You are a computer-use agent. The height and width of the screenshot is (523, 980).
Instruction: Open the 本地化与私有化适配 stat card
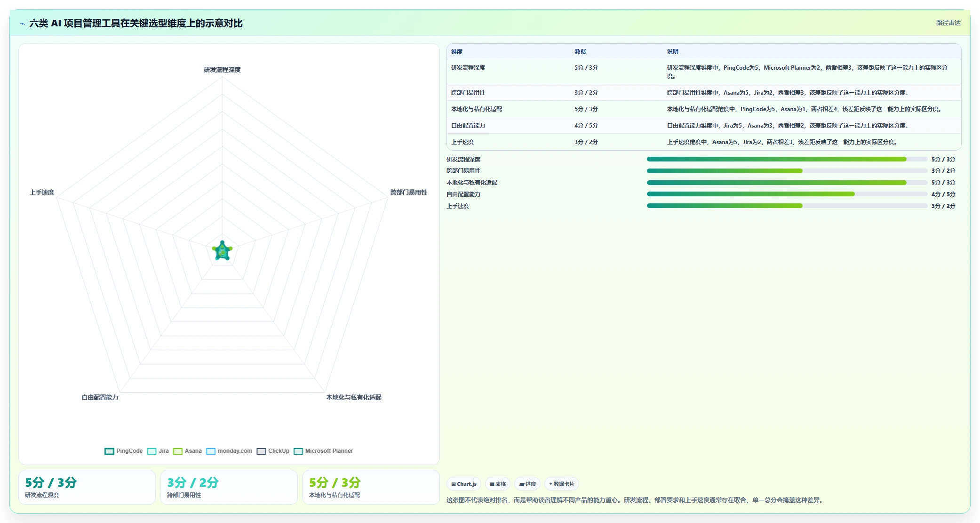point(371,487)
